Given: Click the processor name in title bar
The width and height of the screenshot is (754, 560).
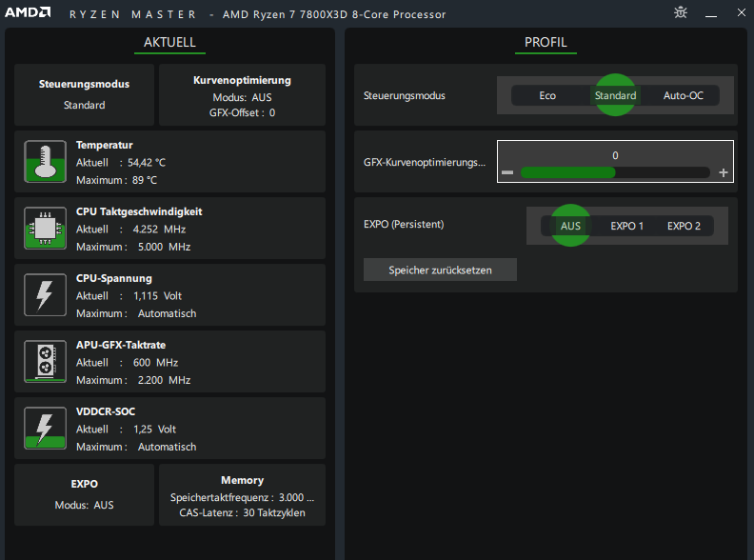Looking at the screenshot, I should (334, 14).
